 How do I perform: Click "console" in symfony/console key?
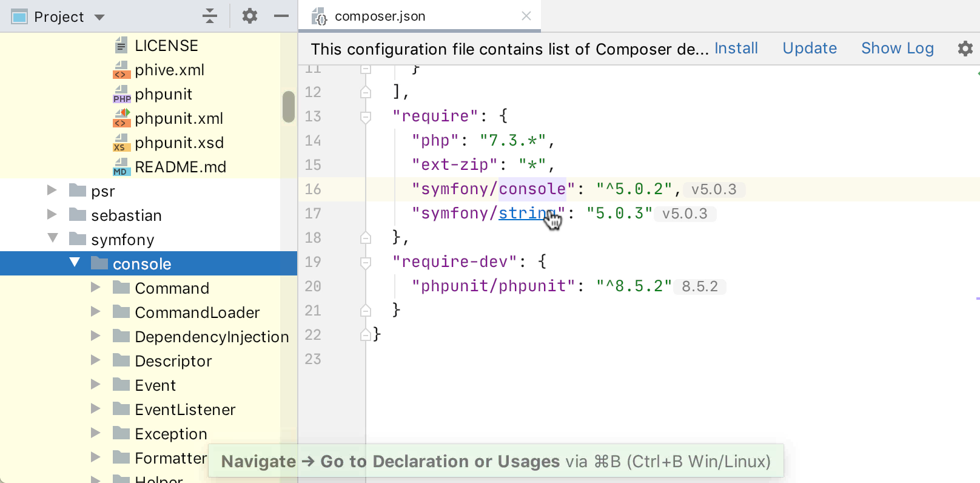[532, 189]
